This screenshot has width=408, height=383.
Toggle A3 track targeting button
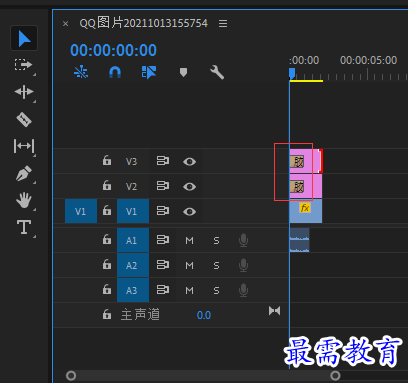coord(133,290)
